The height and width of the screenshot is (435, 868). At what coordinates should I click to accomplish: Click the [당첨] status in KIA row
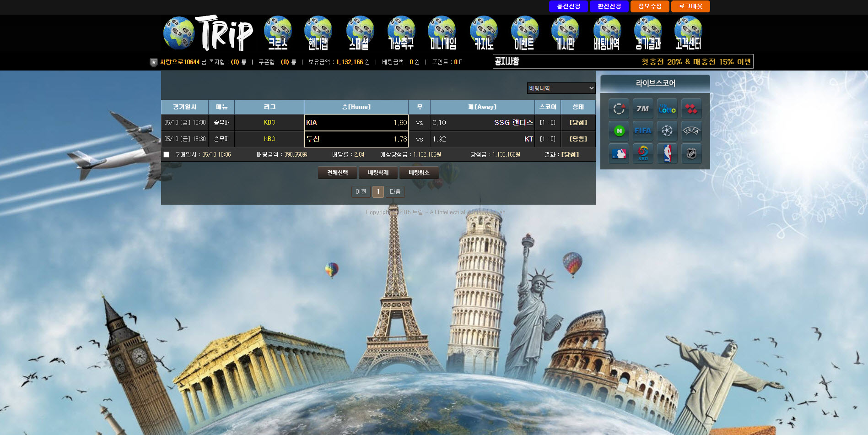[578, 123]
